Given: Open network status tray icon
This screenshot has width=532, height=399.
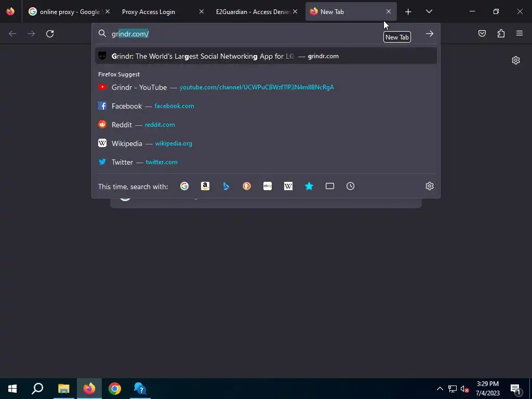Looking at the screenshot, I should [x=453, y=389].
